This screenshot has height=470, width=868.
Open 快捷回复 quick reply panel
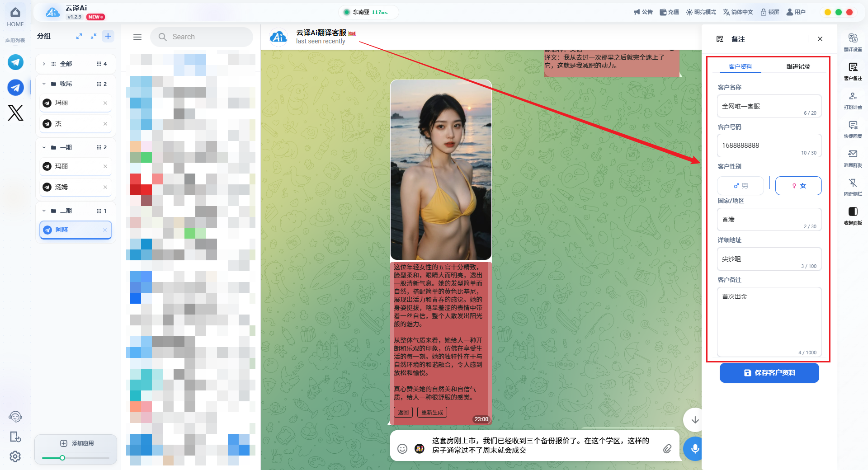853,129
